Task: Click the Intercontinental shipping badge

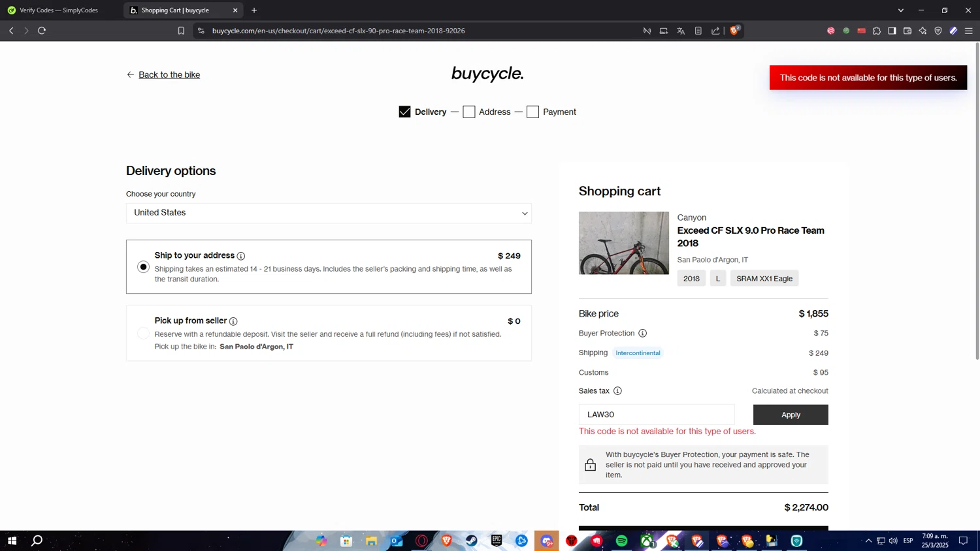Action: (x=638, y=353)
